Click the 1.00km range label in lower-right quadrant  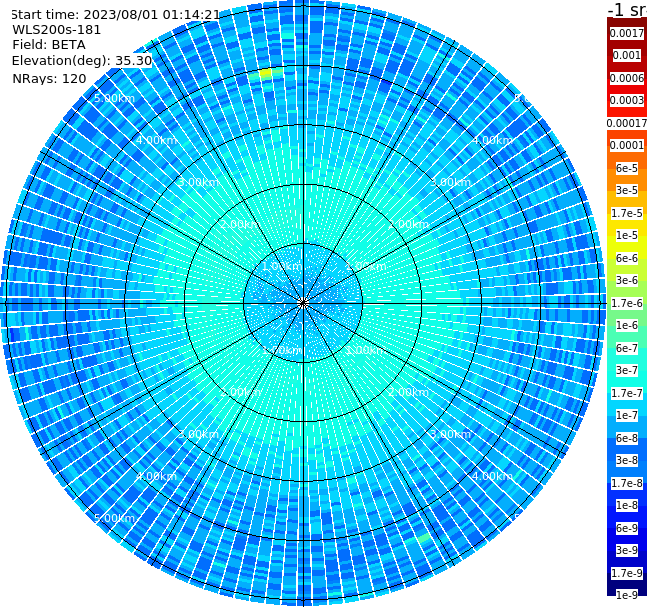366,350
